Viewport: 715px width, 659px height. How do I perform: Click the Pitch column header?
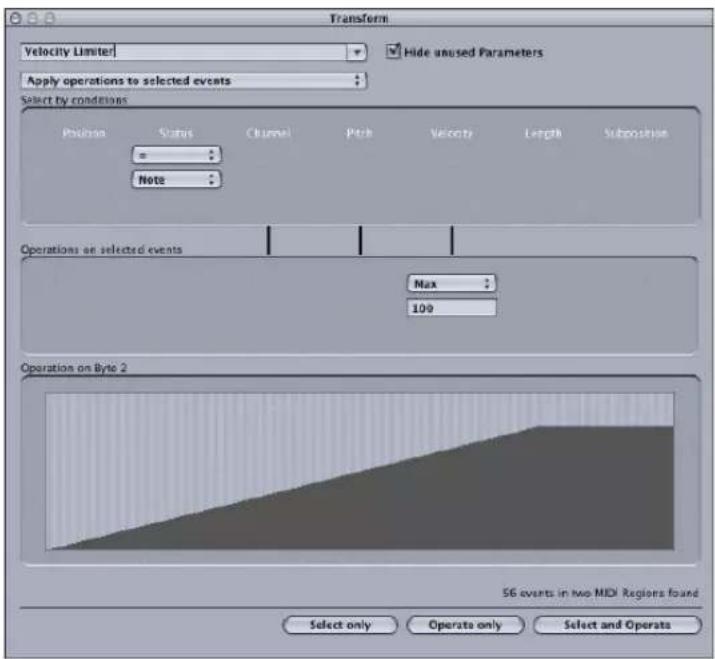coord(359,133)
